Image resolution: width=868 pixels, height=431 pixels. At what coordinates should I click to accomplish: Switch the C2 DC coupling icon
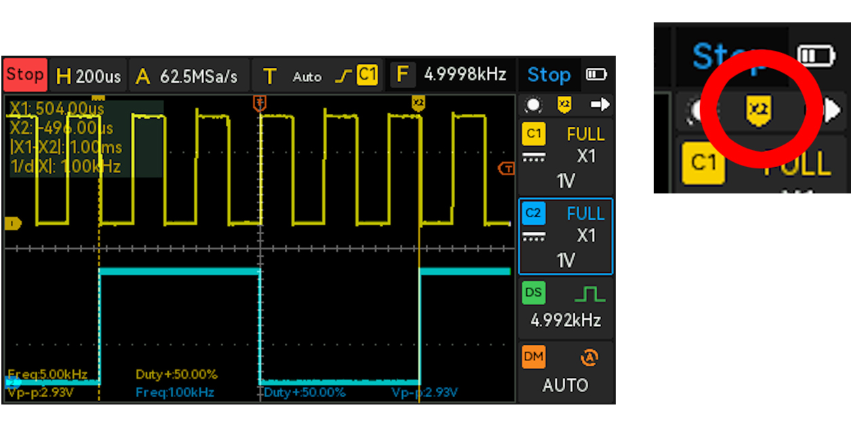534,237
